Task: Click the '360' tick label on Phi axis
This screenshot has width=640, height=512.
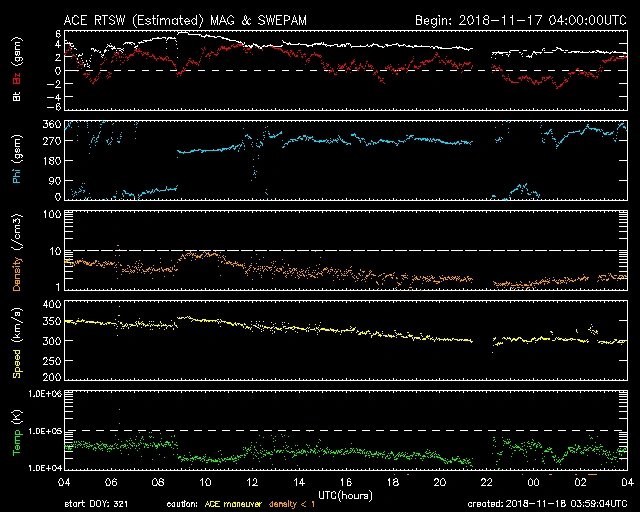Action: coord(52,124)
